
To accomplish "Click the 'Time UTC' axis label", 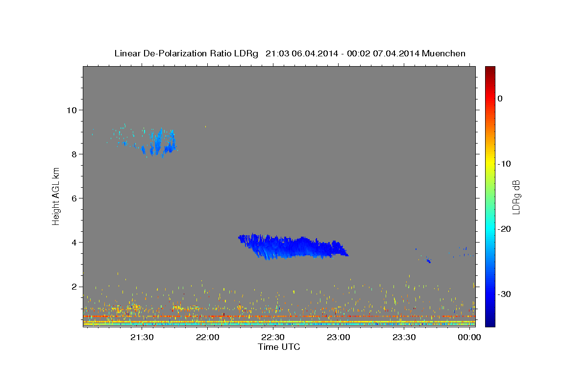I will 279,347.
